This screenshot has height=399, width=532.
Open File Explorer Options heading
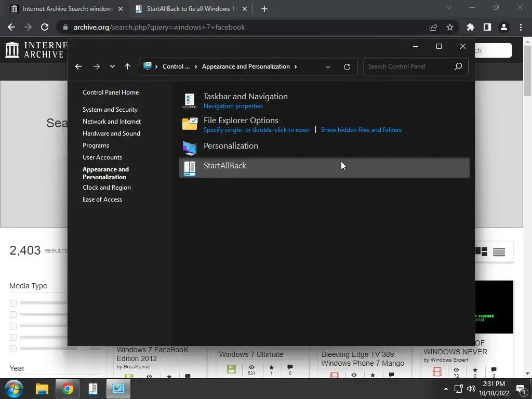click(x=241, y=120)
